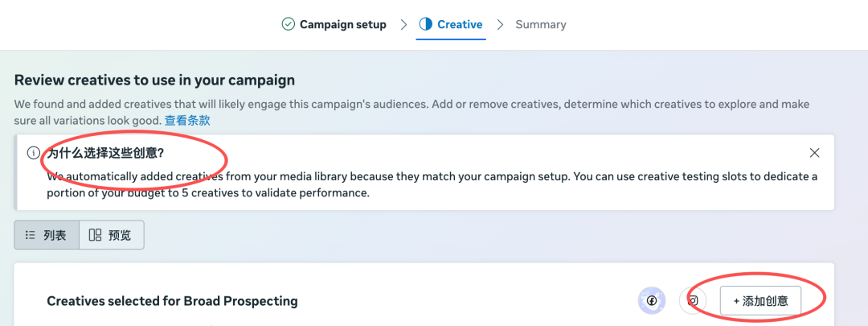
Task: Click chevron between Campaign setup and Creative
Action: point(403,25)
